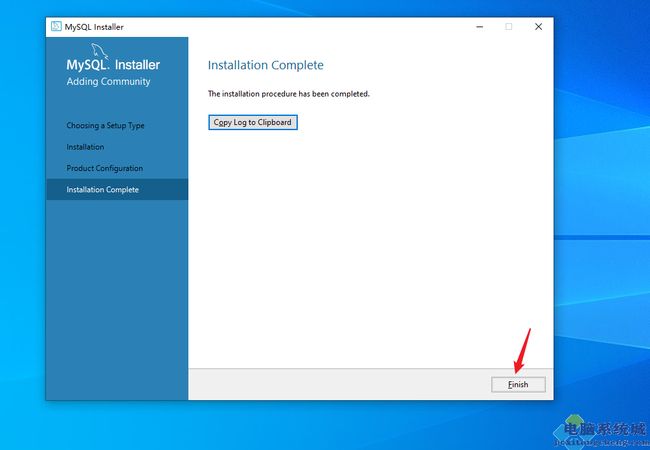Select the Choosing a Setup Type step
This screenshot has height=450, width=650.
pyautogui.click(x=105, y=126)
